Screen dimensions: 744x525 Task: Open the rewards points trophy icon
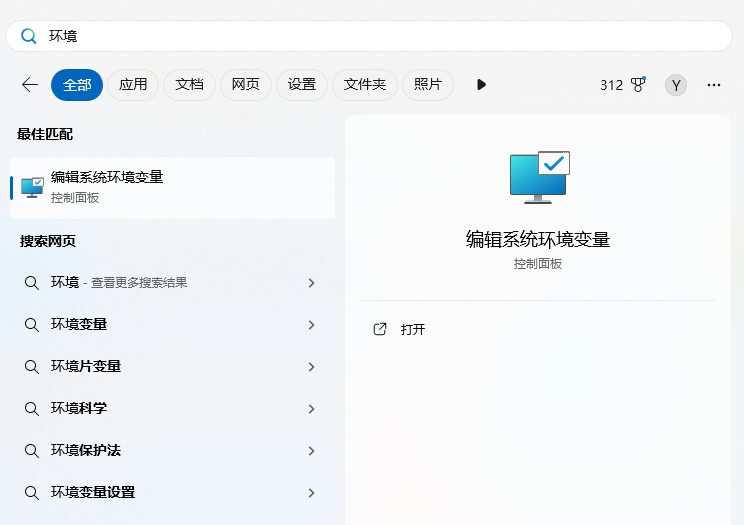(x=638, y=85)
